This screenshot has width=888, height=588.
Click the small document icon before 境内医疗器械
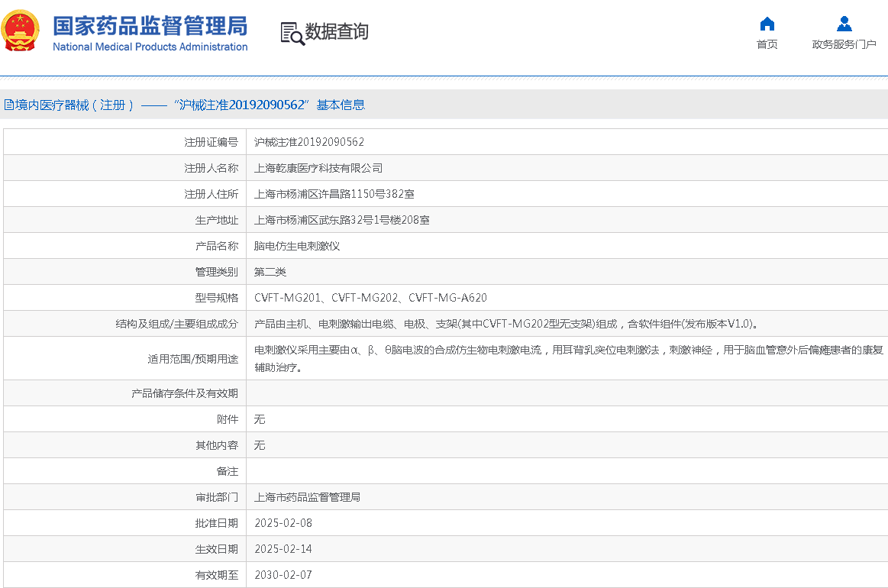[8, 105]
